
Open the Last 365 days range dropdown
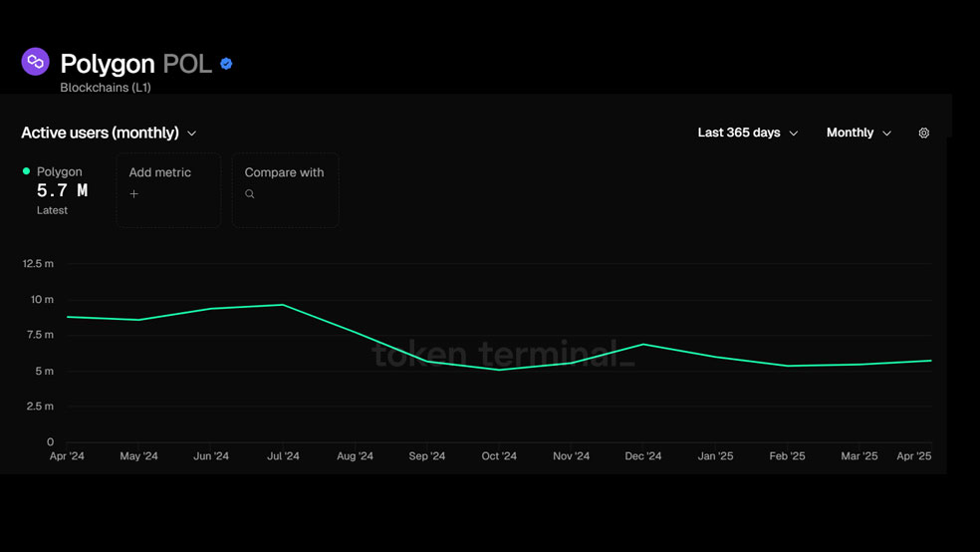[748, 133]
